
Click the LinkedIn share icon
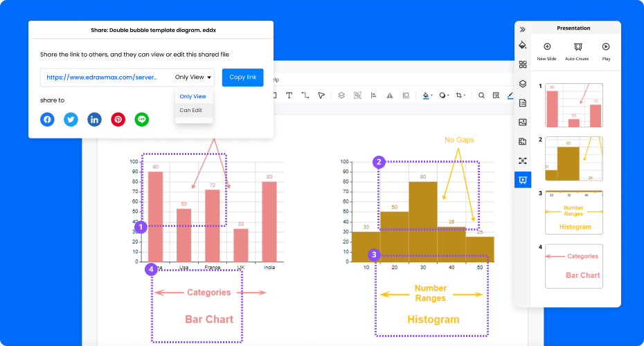(94, 120)
